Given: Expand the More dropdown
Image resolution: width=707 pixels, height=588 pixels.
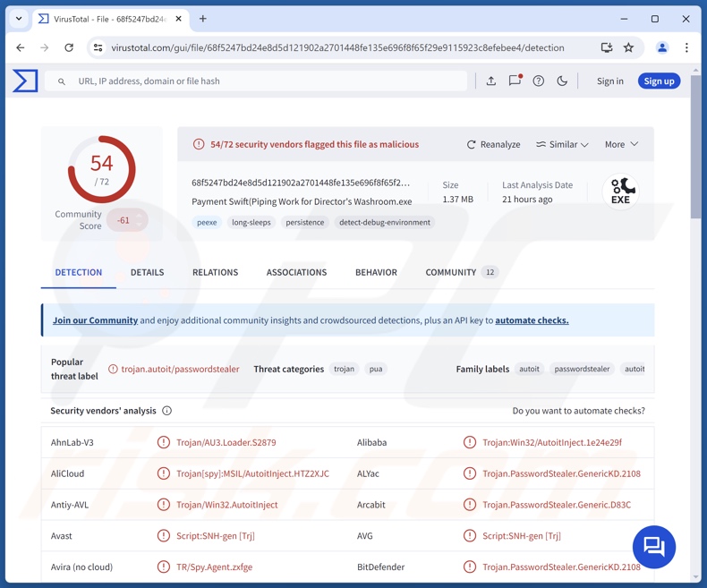Looking at the screenshot, I should point(621,144).
